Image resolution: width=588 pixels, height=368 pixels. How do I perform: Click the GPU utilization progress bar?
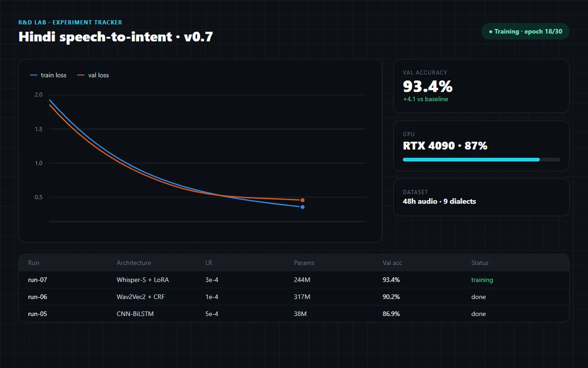coord(481,159)
